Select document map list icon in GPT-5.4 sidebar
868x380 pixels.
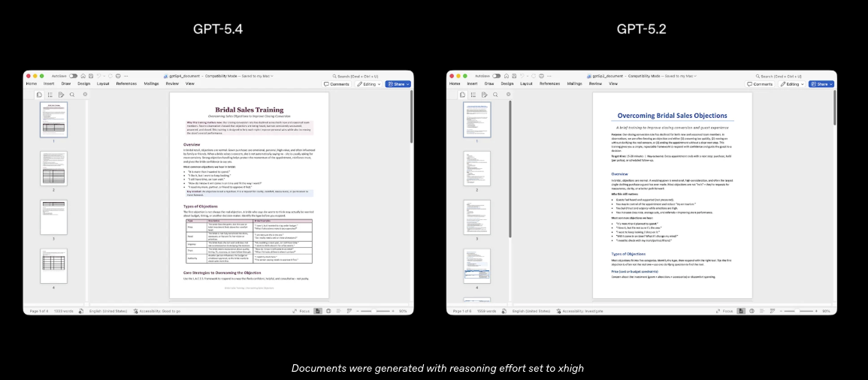(x=50, y=95)
